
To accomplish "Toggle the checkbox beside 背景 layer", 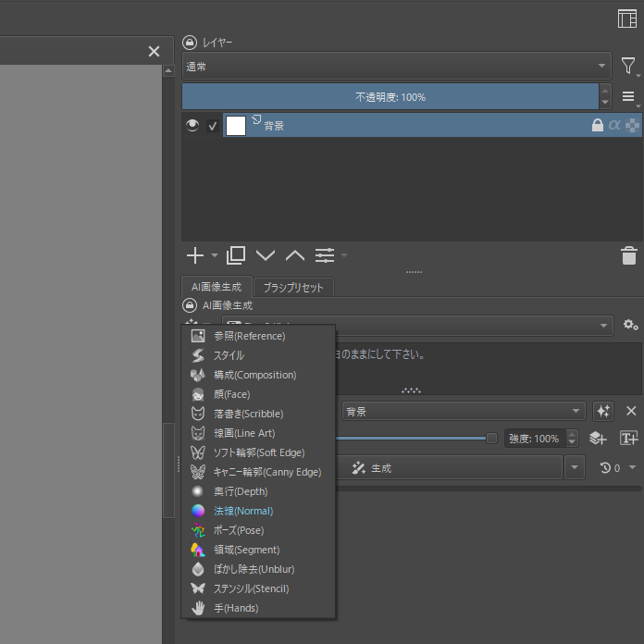I will 212,126.
